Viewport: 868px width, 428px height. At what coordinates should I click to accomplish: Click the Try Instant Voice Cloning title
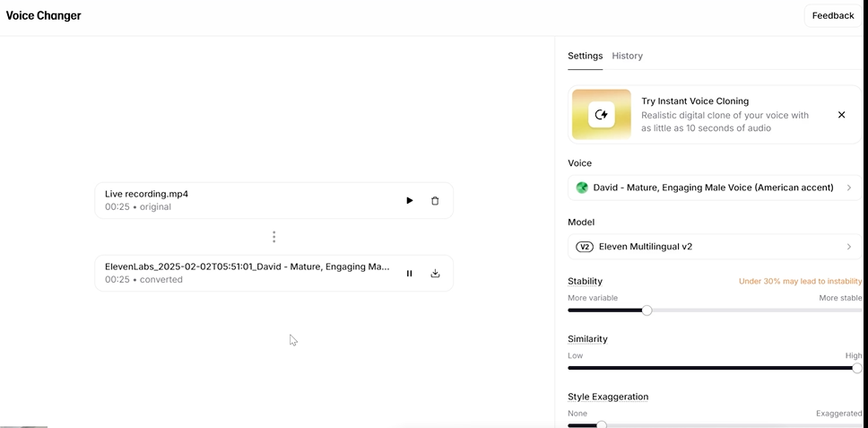(695, 101)
